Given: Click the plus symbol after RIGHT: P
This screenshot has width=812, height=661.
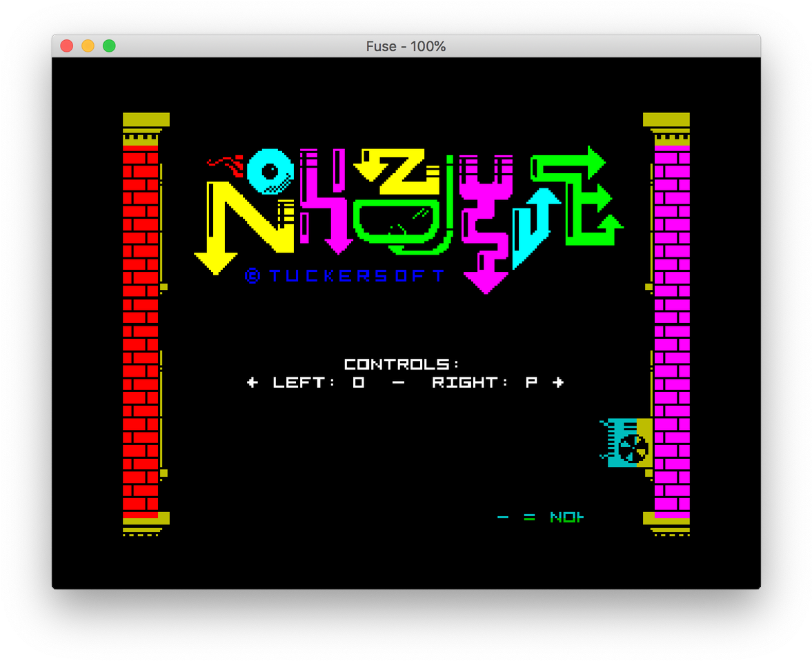Looking at the screenshot, I should pyautogui.click(x=558, y=382).
